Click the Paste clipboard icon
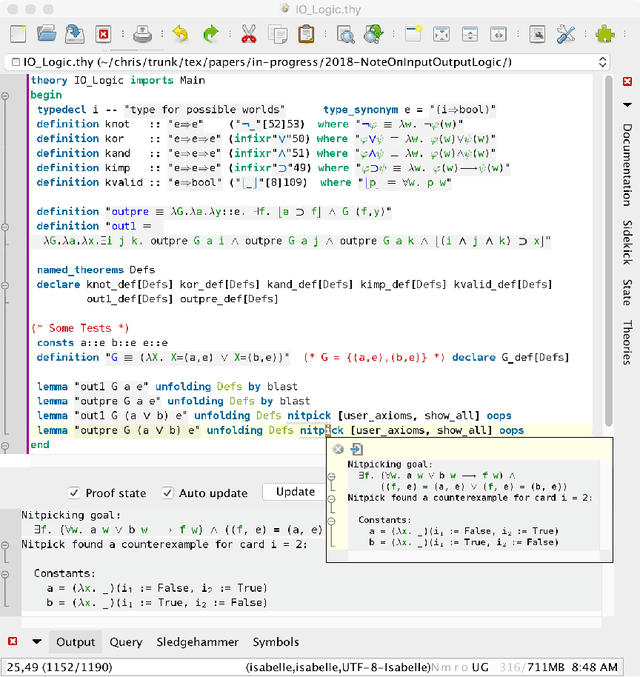The width and height of the screenshot is (640, 677). point(304,34)
